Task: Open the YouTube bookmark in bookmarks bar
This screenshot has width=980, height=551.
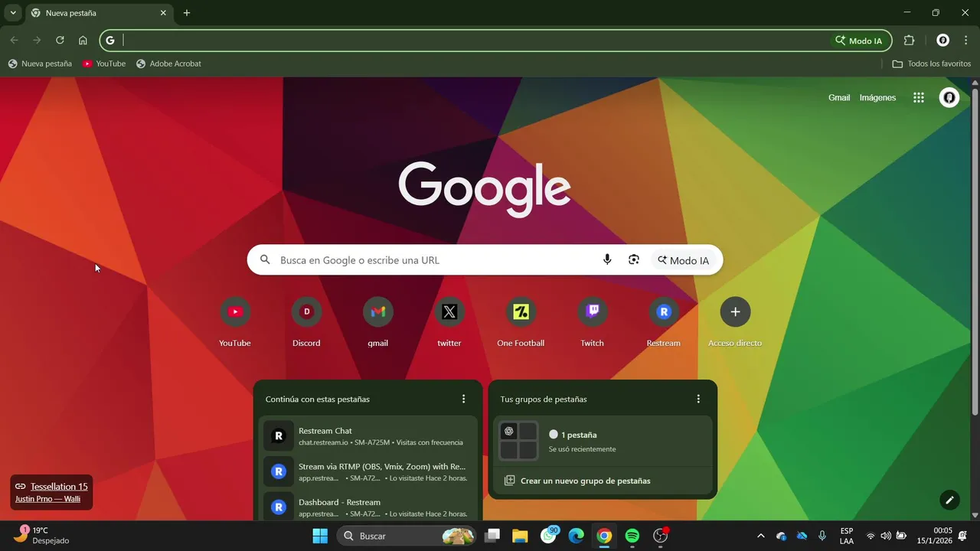Action: coord(104,64)
